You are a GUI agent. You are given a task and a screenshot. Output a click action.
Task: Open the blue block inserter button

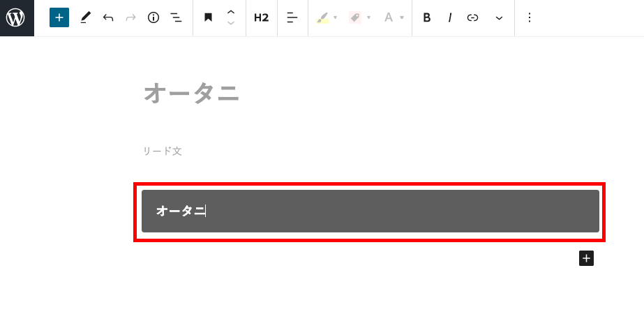pyautogui.click(x=59, y=17)
